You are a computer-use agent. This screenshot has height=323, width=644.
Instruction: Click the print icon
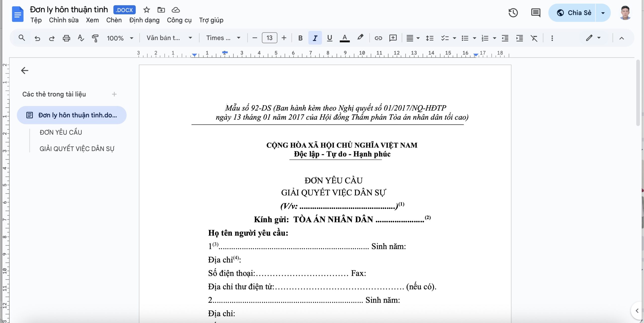pyautogui.click(x=66, y=38)
